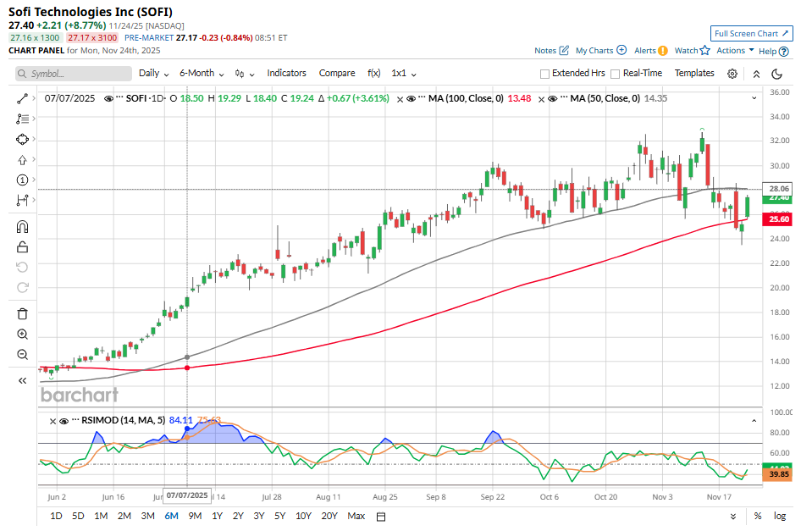Open the Daily interval dropdown
Screen dimensions: 812x531
tap(154, 74)
